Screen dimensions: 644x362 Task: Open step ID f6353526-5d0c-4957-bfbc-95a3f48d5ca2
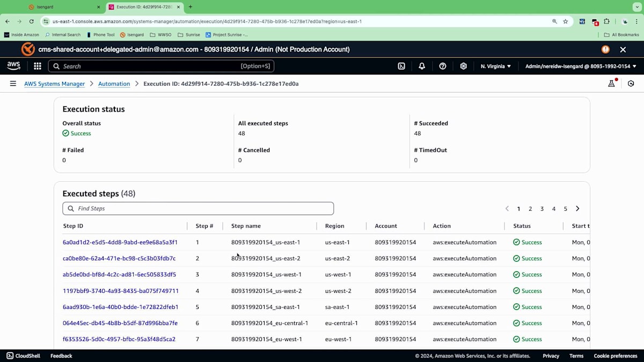coord(119,339)
